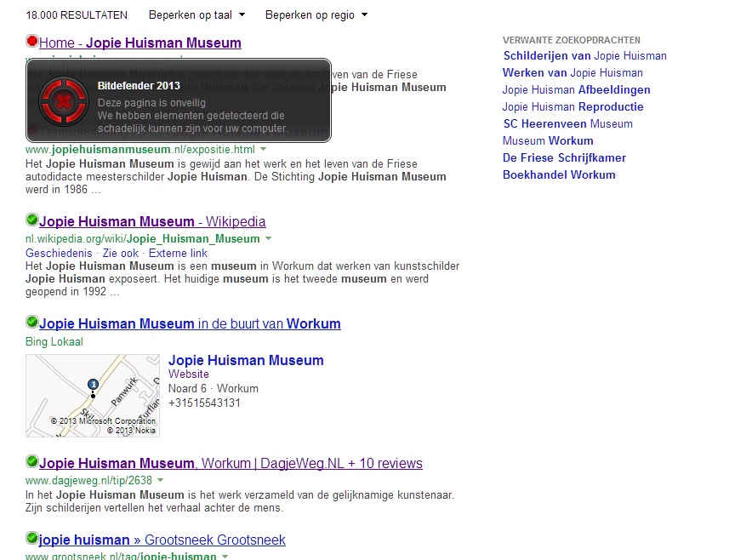Screen dimensions: 735x560
Task: Select related search 'De Friese Schrijfkamer'
Action: click(564, 157)
